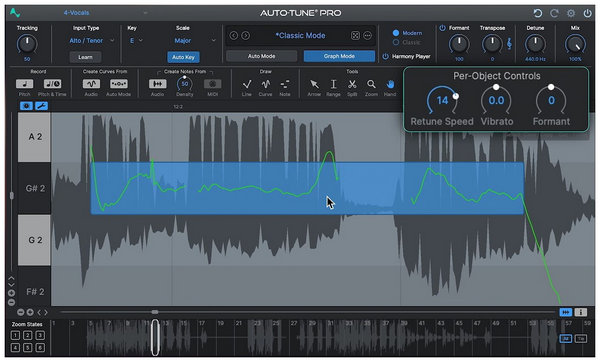
Task: Select the Modern radio button
Action: click(396, 33)
